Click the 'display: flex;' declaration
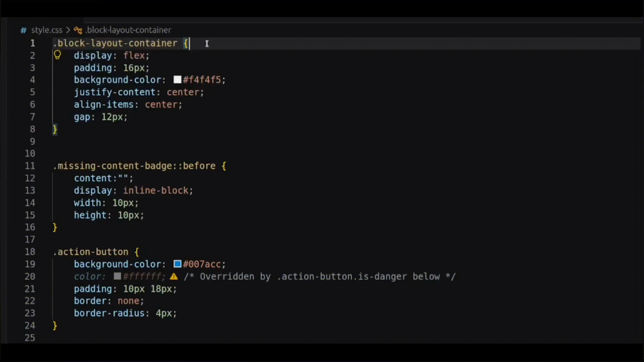 point(112,55)
